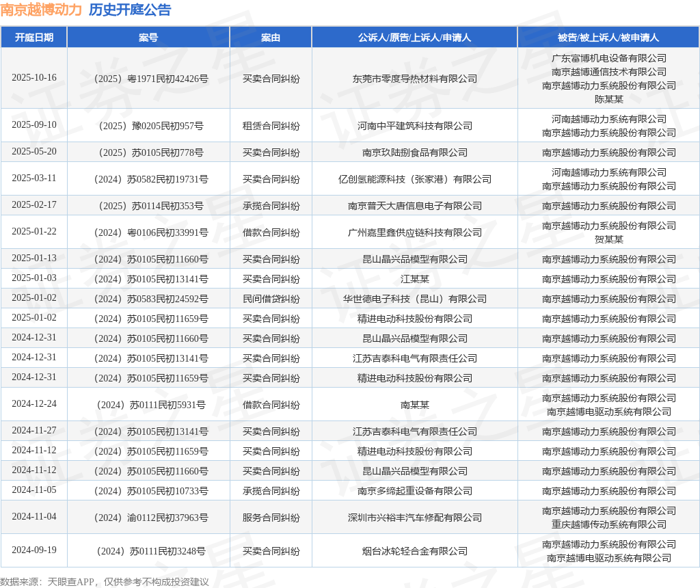Select the 被告/被上诉人/被申请人 column header
The width and height of the screenshot is (700, 588).
[608, 38]
